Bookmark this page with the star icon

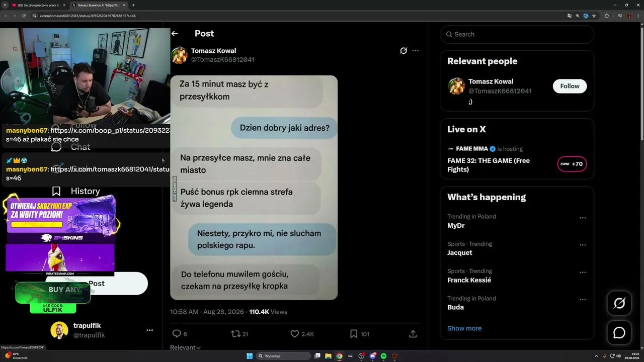pyautogui.click(x=594, y=16)
